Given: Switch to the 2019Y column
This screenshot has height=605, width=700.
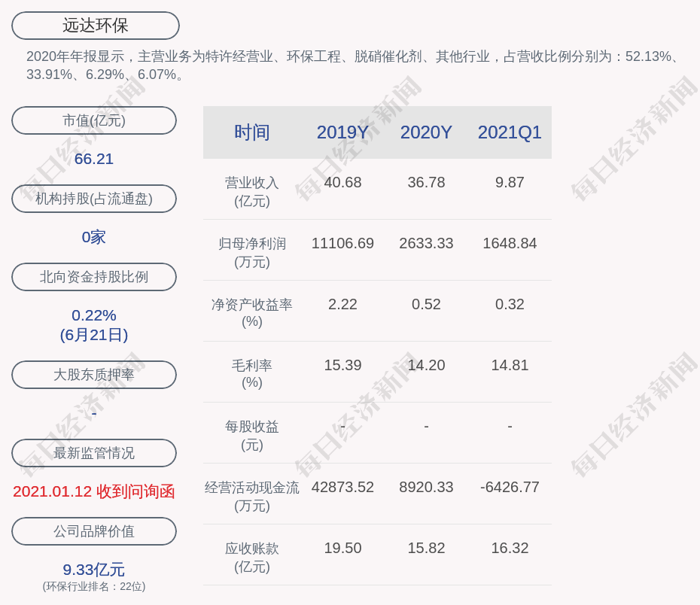Looking at the screenshot, I should (342, 132).
